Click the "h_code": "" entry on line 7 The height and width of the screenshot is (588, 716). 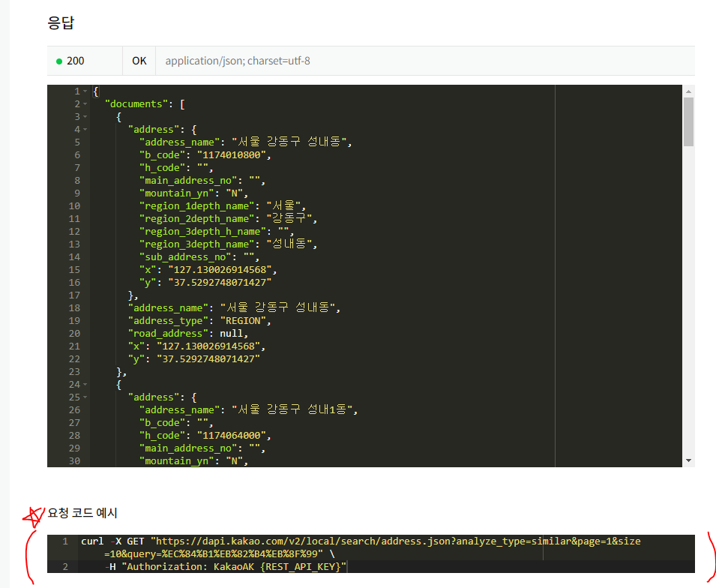(x=176, y=168)
